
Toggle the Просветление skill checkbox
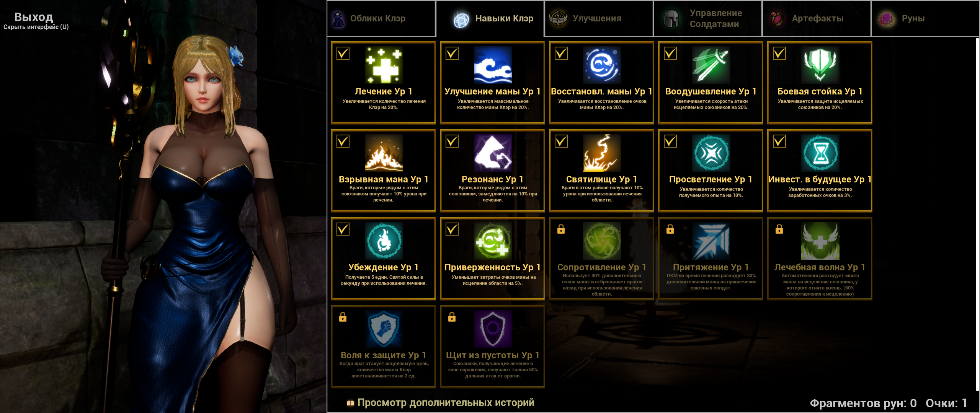tap(670, 141)
